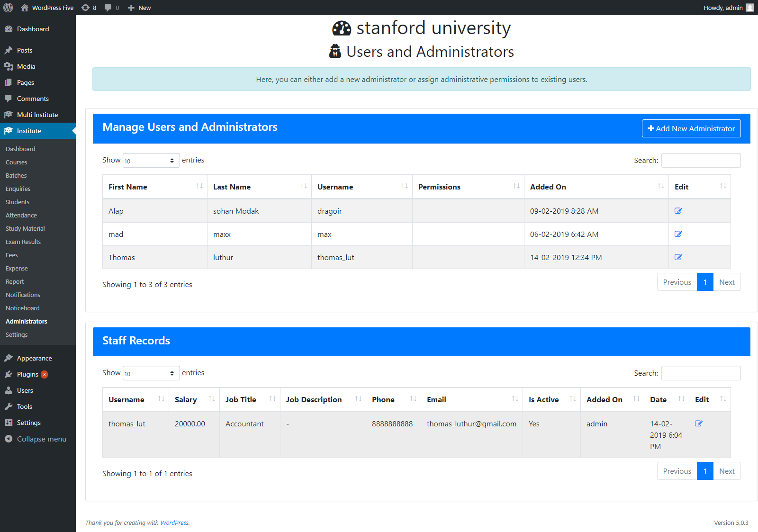Image resolution: width=758 pixels, height=532 pixels.
Task: Follow the WordPress footer link
Action: click(174, 523)
